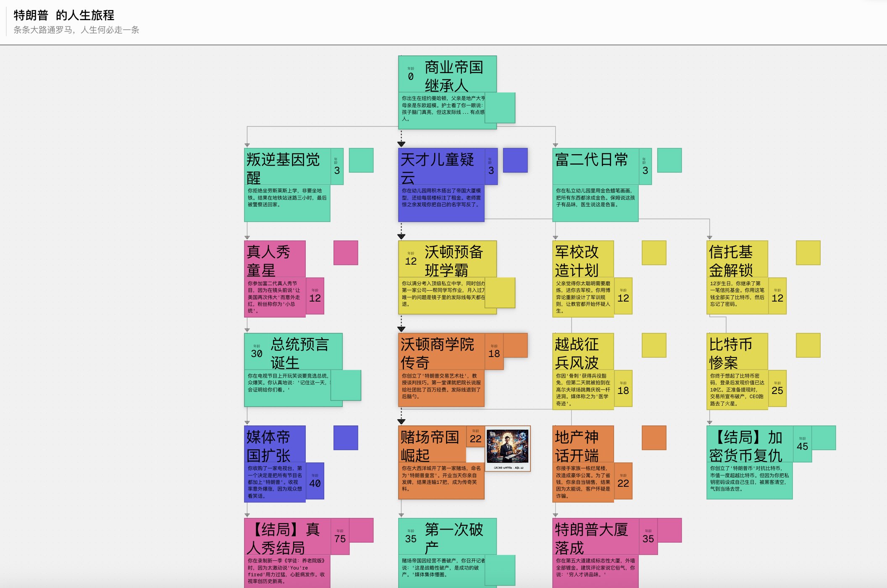
Task: Click the age 18 badge on 沃顿商学院传奇
Action: click(494, 352)
